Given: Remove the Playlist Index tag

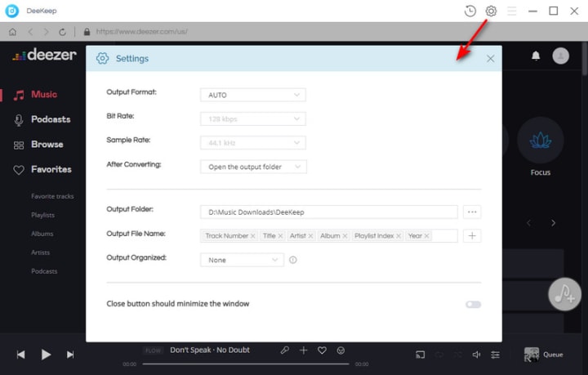Looking at the screenshot, I should pyautogui.click(x=399, y=236).
